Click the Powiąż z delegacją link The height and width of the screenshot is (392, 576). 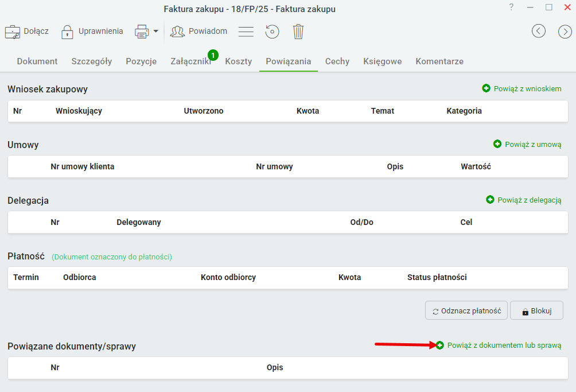coord(523,200)
